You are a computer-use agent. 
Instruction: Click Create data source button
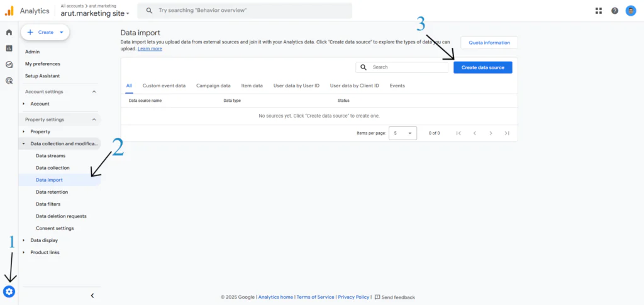pos(482,67)
